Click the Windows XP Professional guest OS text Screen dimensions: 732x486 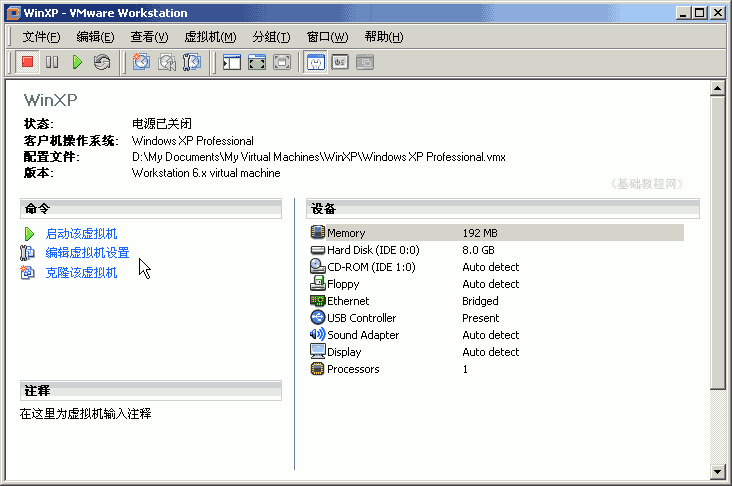[193, 141]
